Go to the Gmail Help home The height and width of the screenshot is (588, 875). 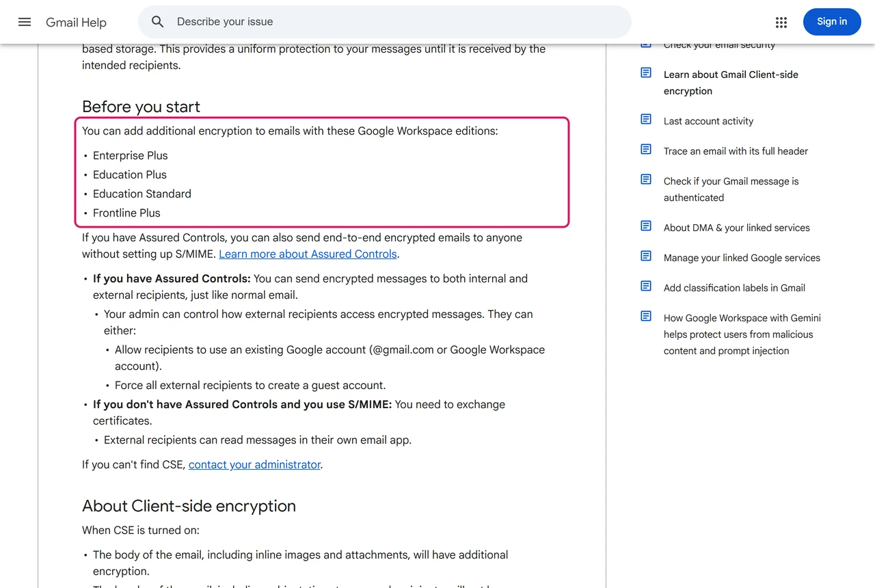pos(76,23)
